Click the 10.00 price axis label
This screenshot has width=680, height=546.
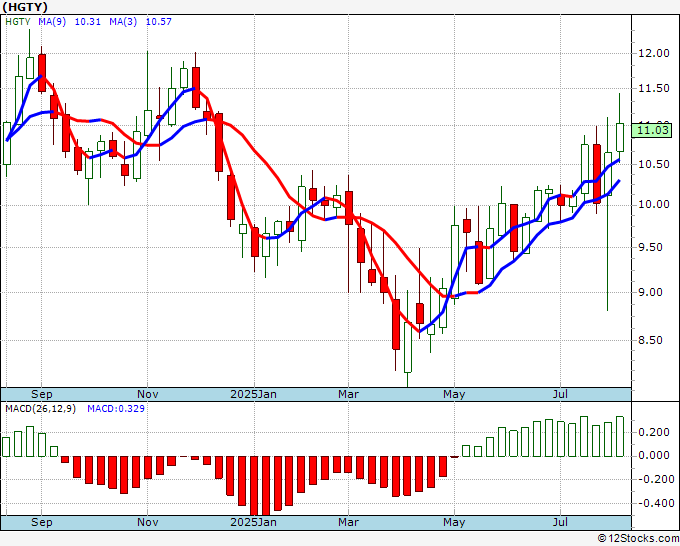(x=654, y=204)
